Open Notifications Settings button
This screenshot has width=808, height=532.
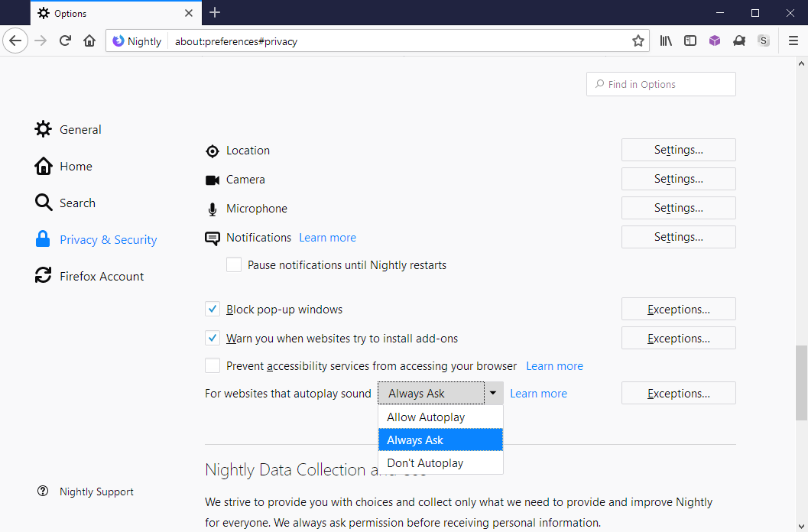pyautogui.click(x=678, y=237)
